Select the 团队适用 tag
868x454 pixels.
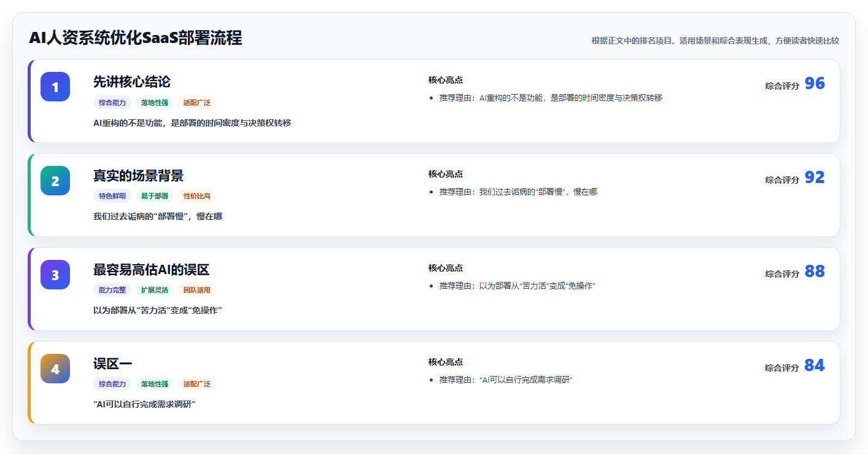click(197, 290)
